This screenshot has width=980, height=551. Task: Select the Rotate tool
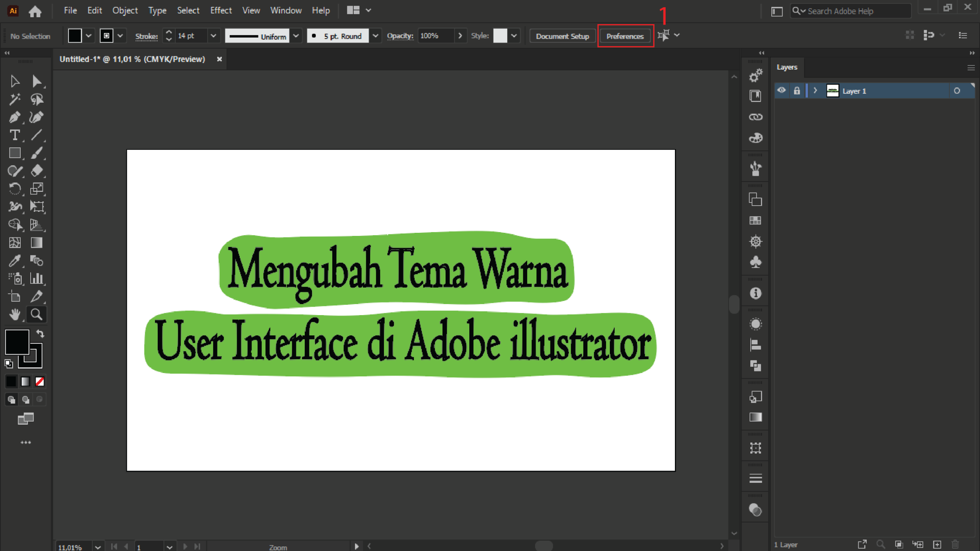tap(15, 189)
